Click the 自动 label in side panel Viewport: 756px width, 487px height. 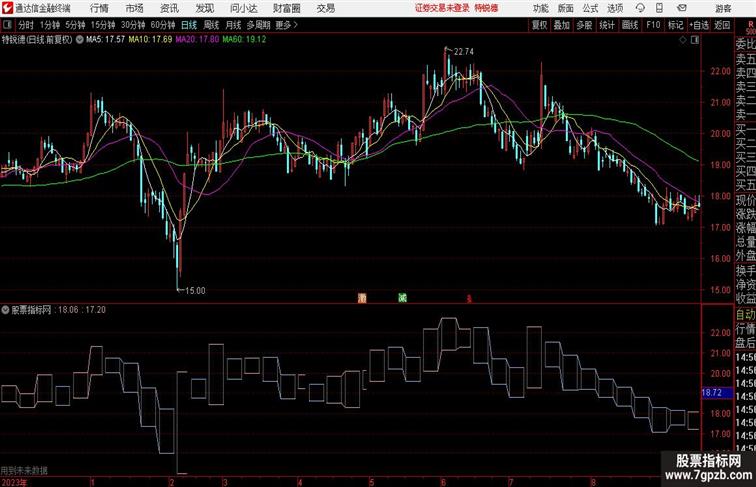tap(745, 315)
